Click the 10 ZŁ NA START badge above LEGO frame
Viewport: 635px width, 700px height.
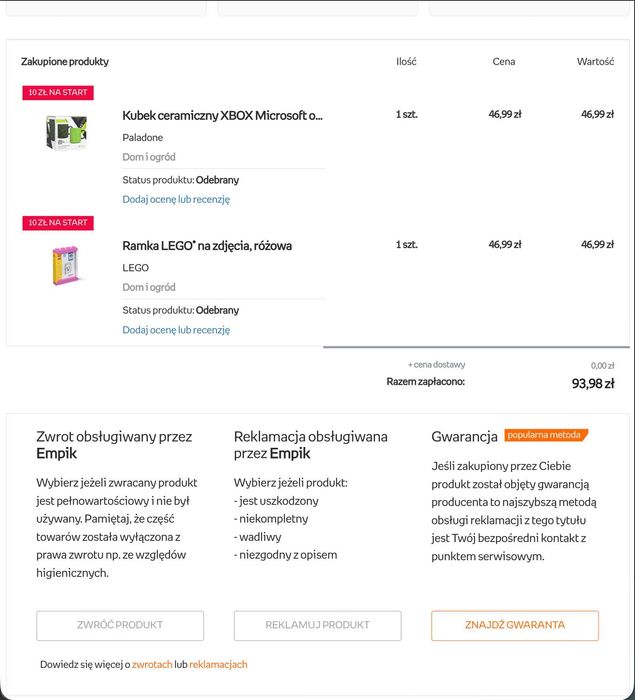point(58,223)
